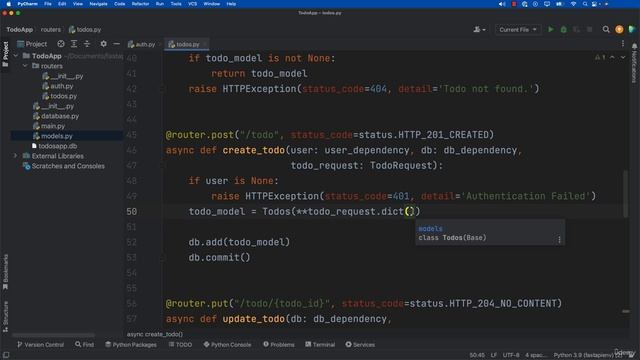Click the routers breadcrumb in navigation bar
640x360 pixels.
(51, 29)
